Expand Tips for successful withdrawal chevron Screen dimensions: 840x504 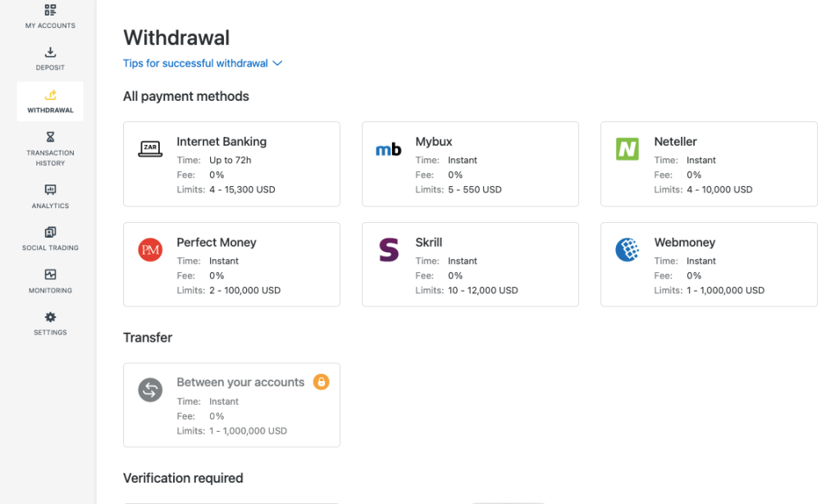point(277,64)
